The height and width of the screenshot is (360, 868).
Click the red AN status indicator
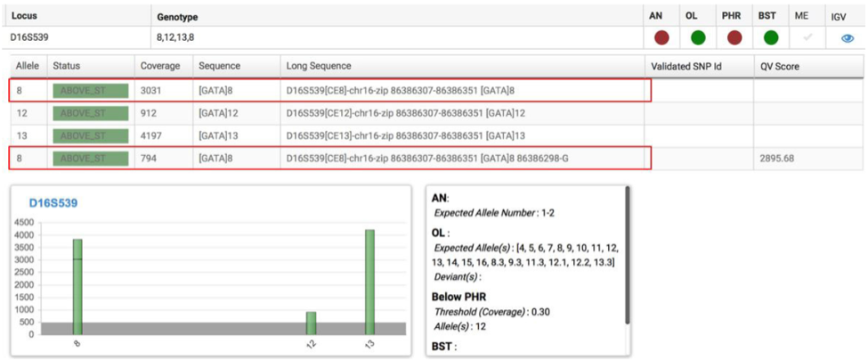tap(661, 38)
